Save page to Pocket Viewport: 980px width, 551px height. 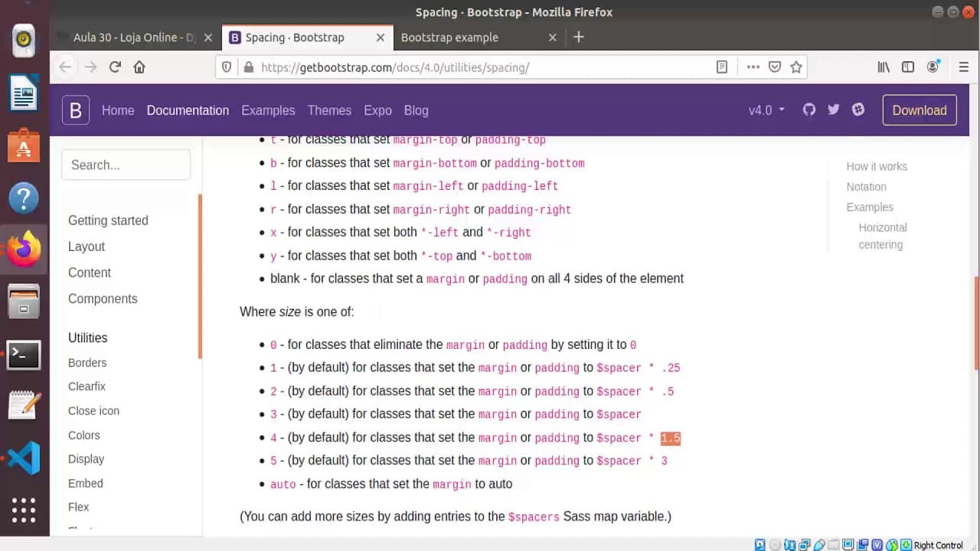[x=775, y=67]
